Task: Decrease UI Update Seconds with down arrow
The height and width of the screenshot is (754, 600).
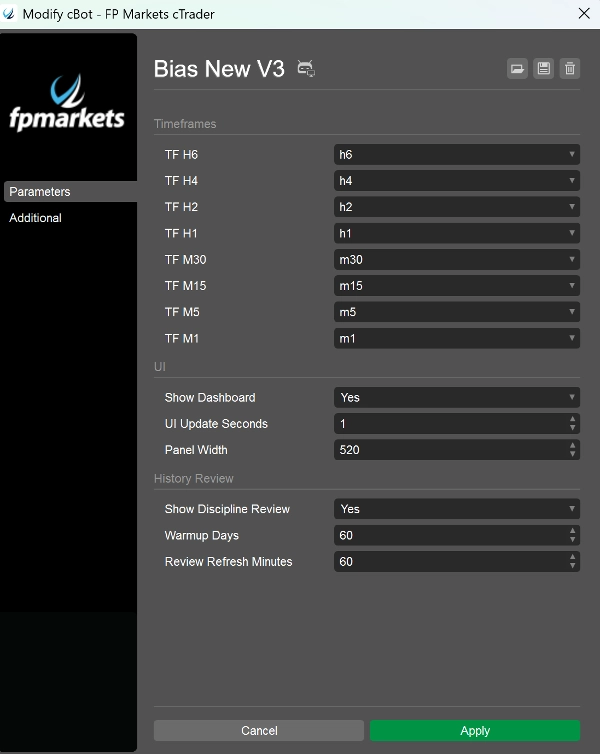Action: tap(572, 428)
